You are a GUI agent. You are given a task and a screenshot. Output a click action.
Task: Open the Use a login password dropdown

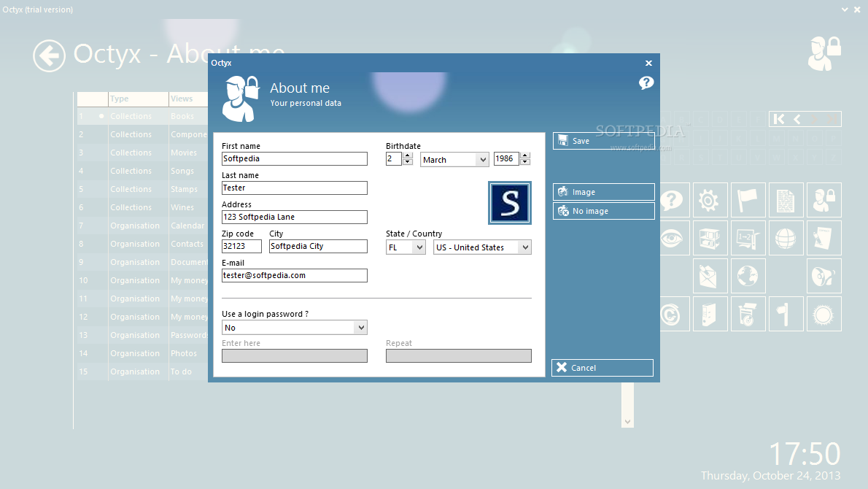295,327
